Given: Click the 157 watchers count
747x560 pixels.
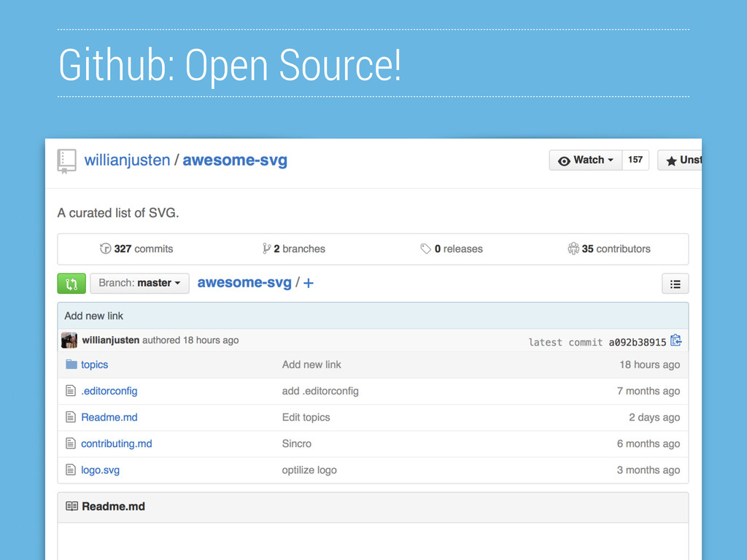Looking at the screenshot, I should [x=635, y=160].
